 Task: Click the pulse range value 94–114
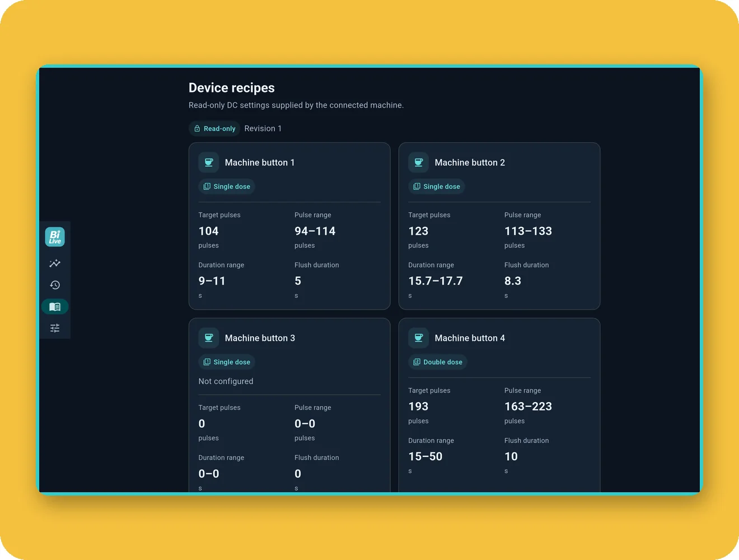click(315, 231)
